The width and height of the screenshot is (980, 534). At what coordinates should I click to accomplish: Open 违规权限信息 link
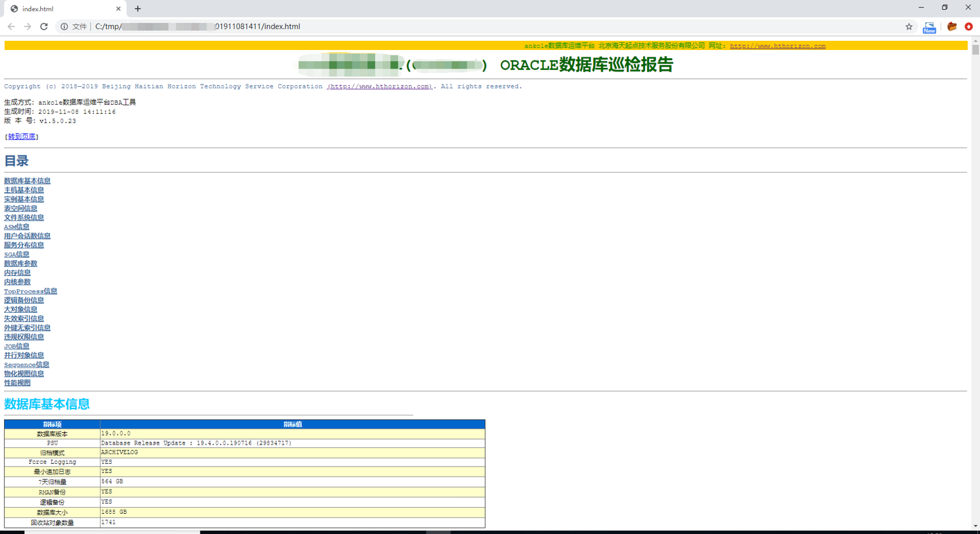[x=24, y=337]
